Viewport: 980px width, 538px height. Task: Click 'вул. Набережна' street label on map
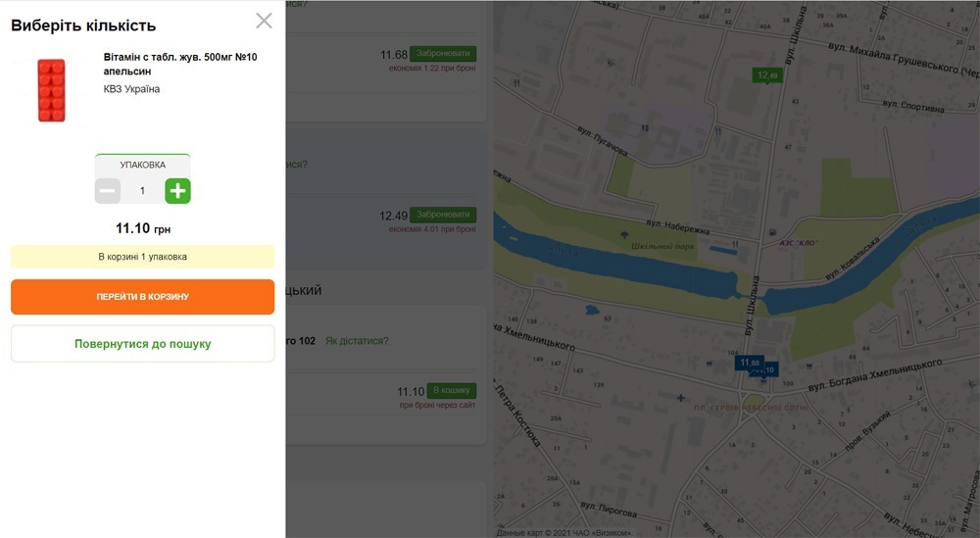pyautogui.click(x=678, y=226)
